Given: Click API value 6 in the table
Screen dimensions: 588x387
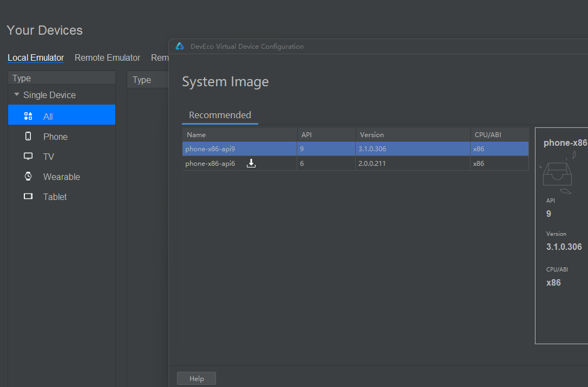Looking at the screenshot, I should 302,163.
